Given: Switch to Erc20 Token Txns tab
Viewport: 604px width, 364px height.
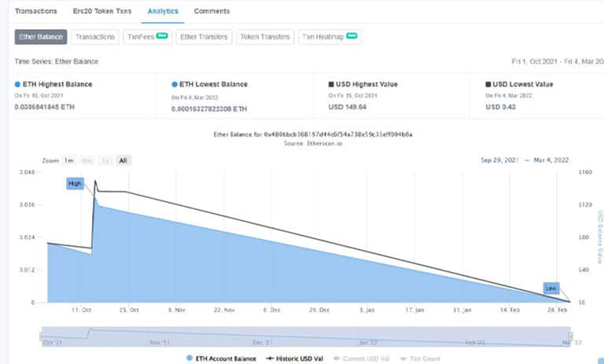Looking at the screenshot, I should pos(102,11).
